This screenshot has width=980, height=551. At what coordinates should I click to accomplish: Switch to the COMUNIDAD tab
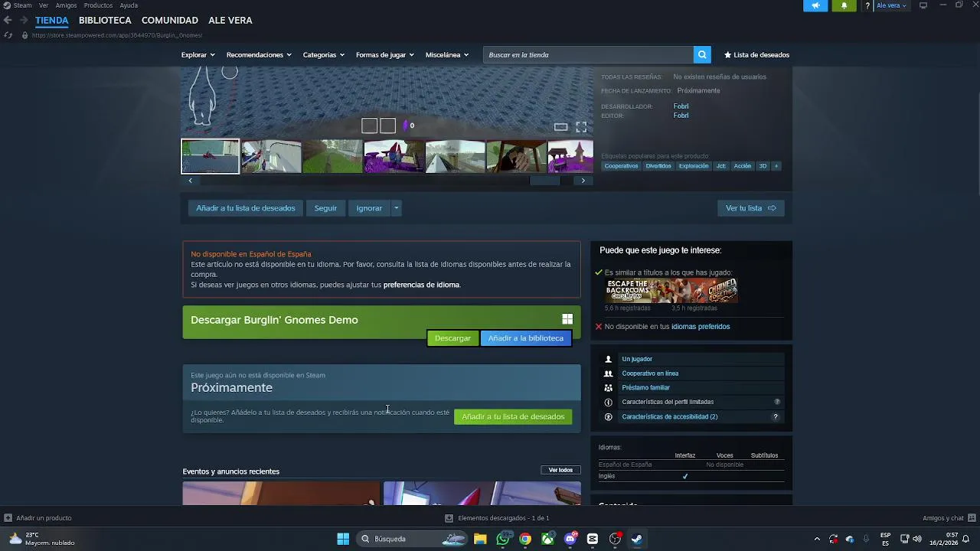(170, 21)
